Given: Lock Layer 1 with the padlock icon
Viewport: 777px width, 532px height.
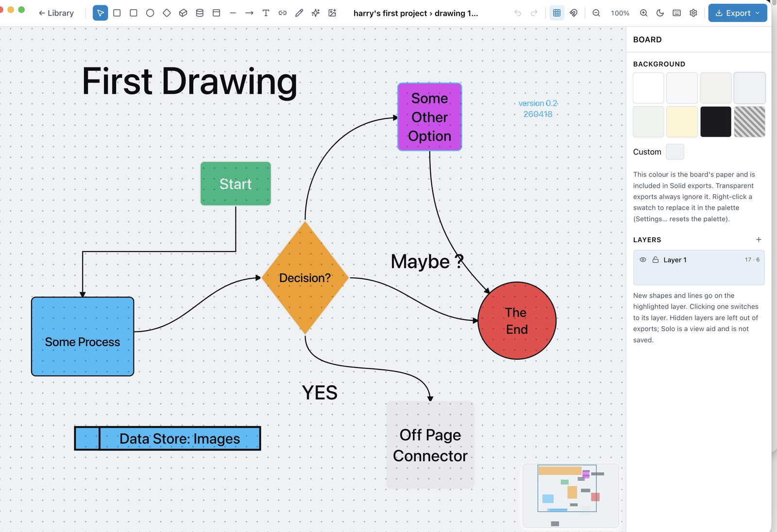Looking at the screenshot, I should [x=655, y=260].
